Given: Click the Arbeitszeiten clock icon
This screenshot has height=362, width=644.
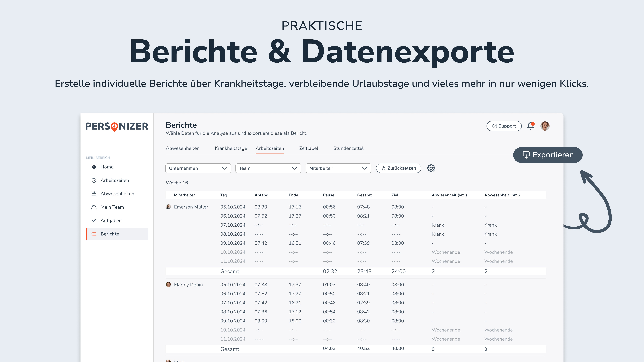Looking at the screenshot, I should coord(94,180).
